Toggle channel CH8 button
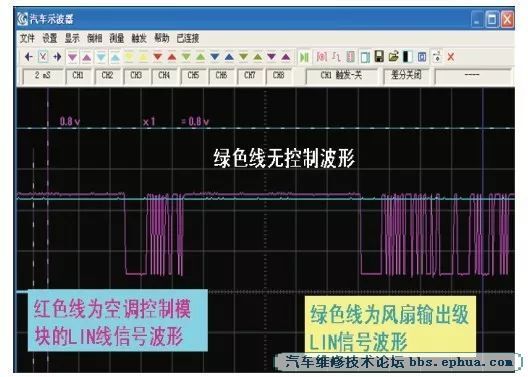 tap(278, 76)
